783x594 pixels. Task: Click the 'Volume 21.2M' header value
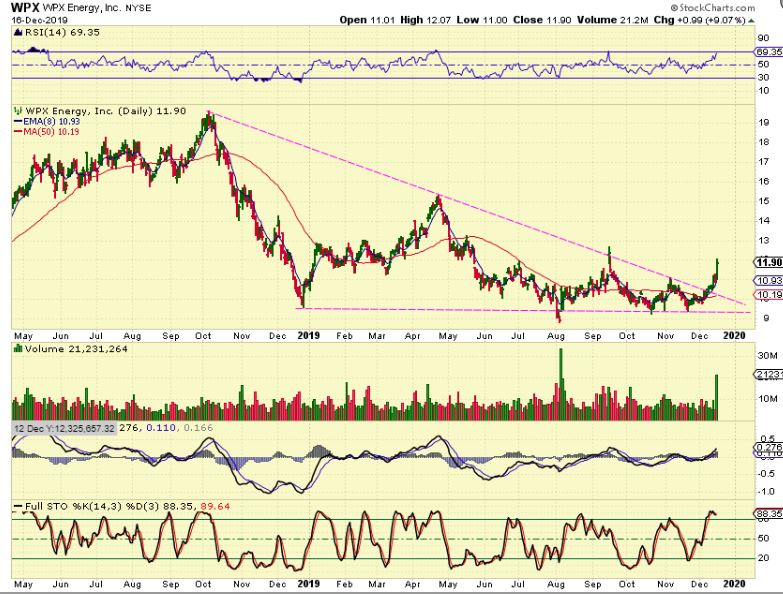(x=613, y=20)
